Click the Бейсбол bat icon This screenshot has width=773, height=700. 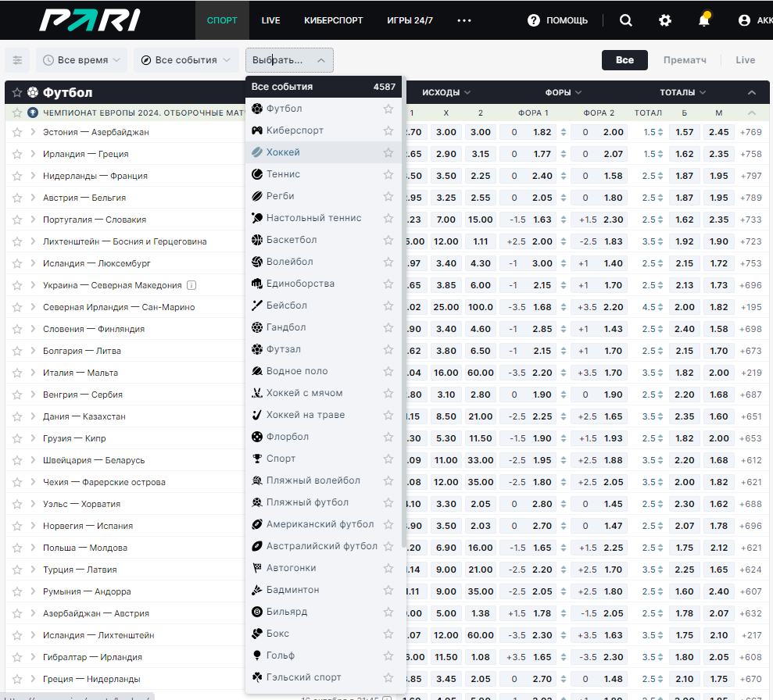[257, 305]
